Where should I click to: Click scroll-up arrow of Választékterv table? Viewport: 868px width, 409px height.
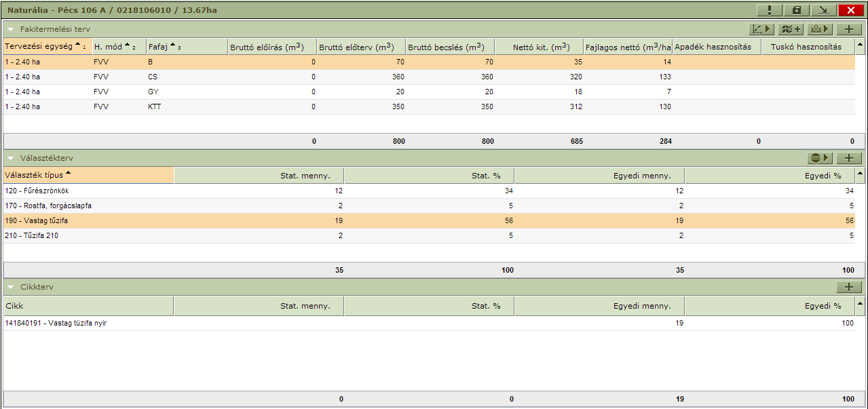pyautogui.click(x=861, y=175)
